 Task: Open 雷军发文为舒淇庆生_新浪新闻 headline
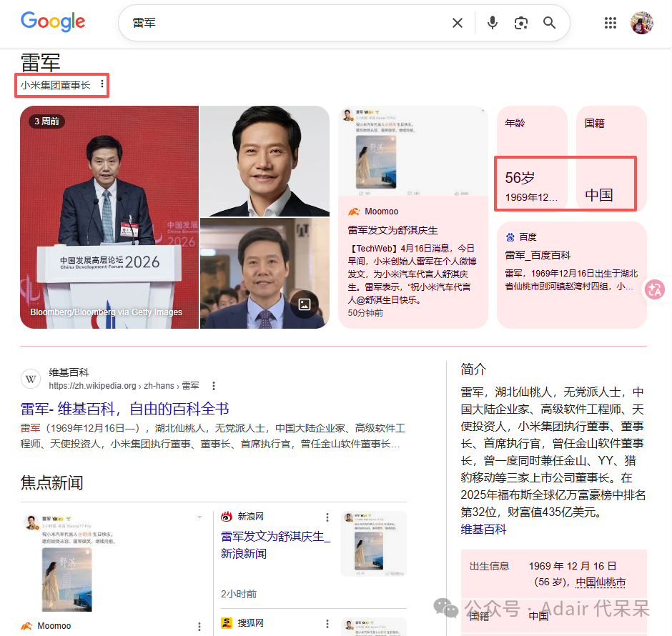pos(275,545)
